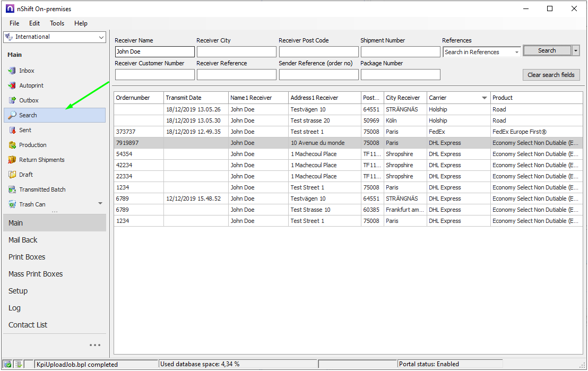Click the Search button
Image resolution: width=588 pixels, height=371 pixels.
(547, 50)
